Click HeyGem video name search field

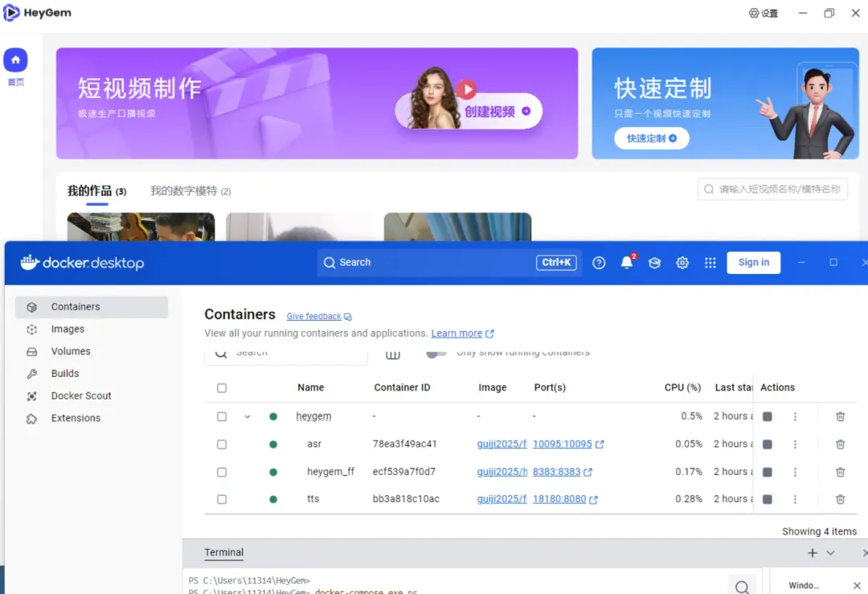pos(773,190)
